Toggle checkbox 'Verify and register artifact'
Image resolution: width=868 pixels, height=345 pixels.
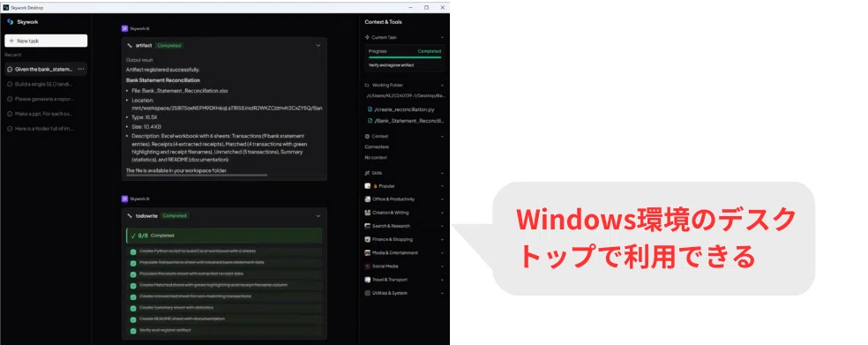coord(133,331)
